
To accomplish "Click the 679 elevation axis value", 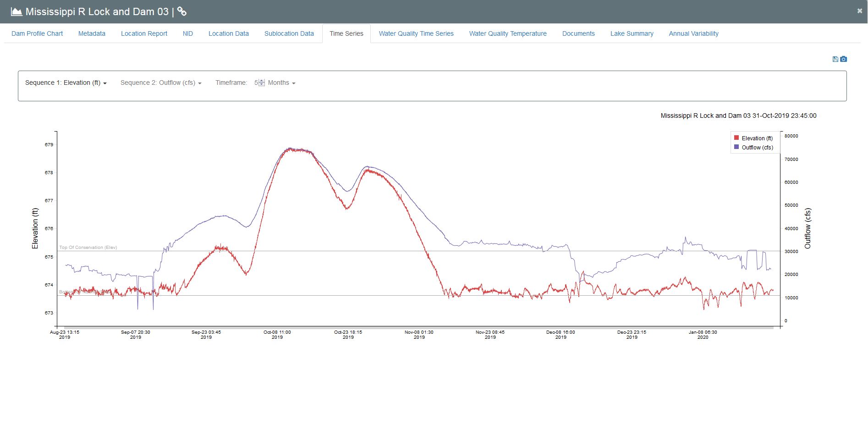I will 49,145.
